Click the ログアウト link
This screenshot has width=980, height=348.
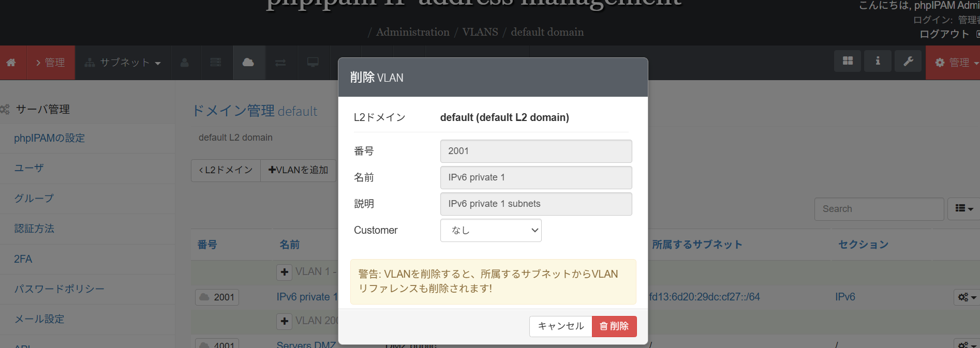[x=944, y=34]
